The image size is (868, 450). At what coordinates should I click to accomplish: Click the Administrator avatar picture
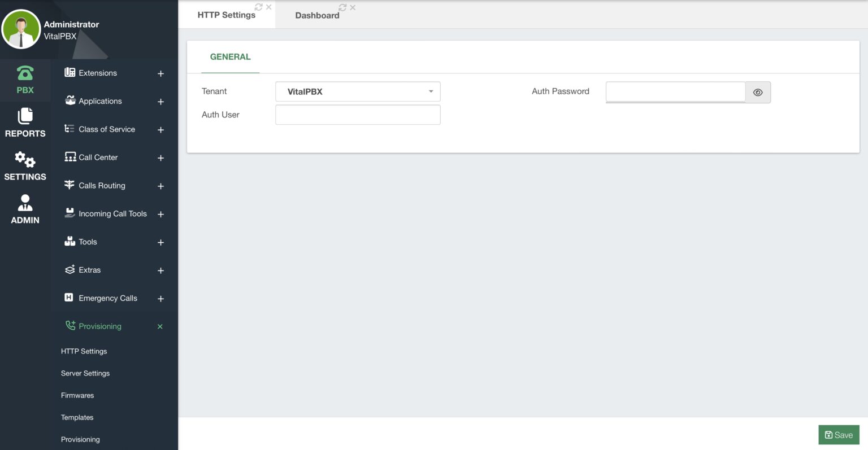click(x=21, y=29)
